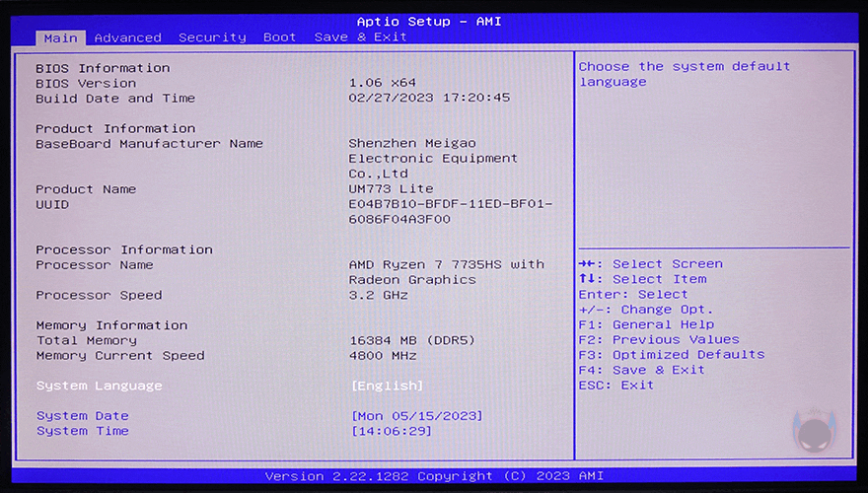This screenshot has width=868, height=493.
Task: Switch to the Main tab
Action: coord(61,37)
